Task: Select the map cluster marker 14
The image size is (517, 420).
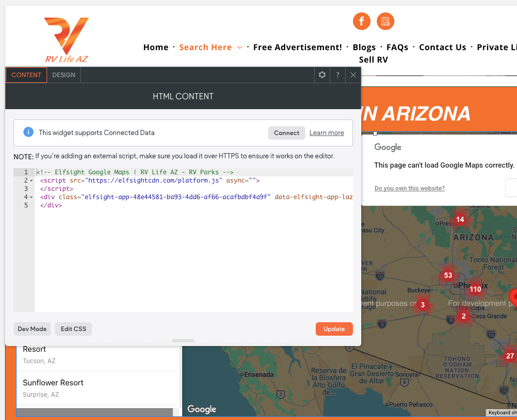Action: click(x=460, y=219)
